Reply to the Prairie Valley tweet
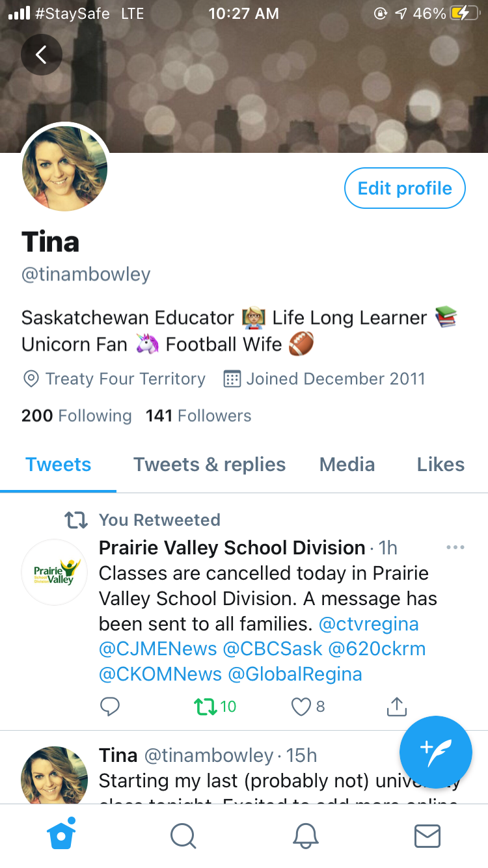 click(111, 707)
